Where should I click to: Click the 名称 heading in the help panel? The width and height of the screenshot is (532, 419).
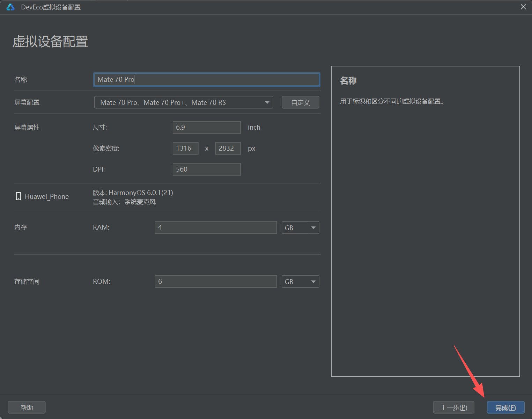pyautogui.click(x=348, y=81)
